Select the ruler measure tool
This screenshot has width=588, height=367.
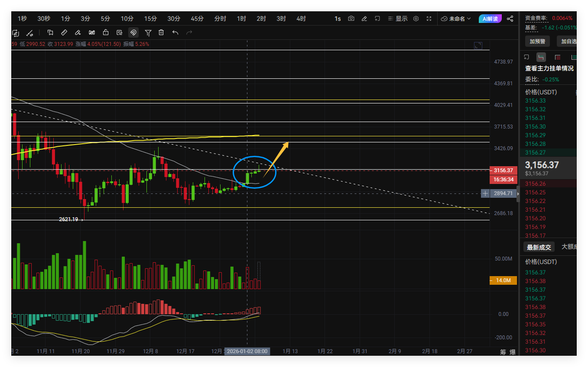point(64,32)
